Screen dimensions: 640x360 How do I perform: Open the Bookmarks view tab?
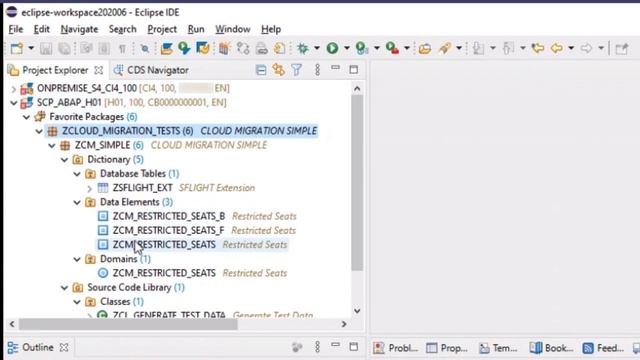coord(551,348)
